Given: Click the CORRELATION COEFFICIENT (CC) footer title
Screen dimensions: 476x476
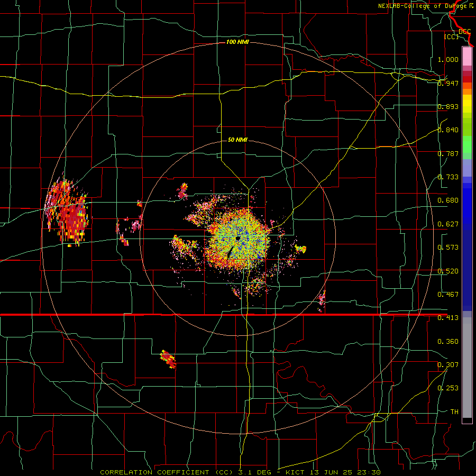Looking at the screenshot, I should [167, 472].
